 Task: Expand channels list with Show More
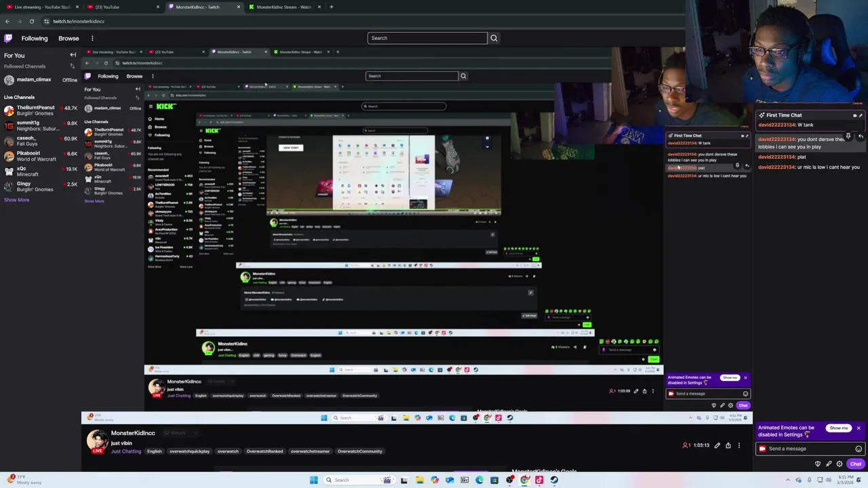[16, 200]
